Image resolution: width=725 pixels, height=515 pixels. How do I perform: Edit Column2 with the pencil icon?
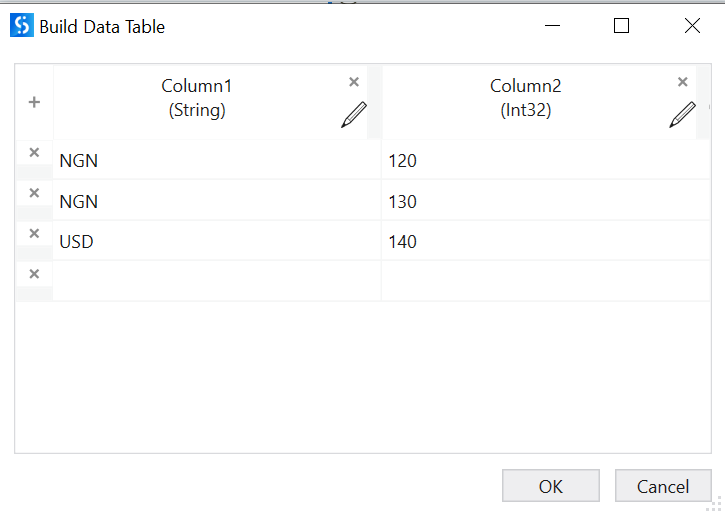[x=682, y=115]
